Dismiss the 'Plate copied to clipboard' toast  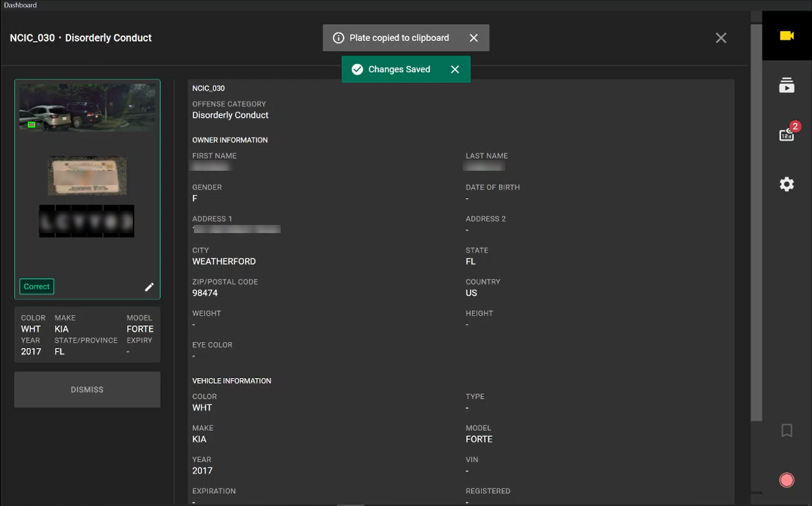pyautogui.click(x=473, y=38)
